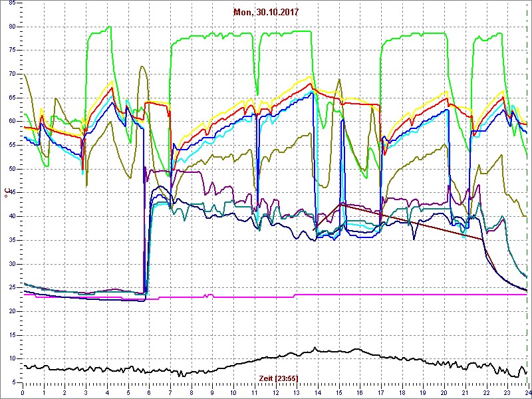Select the 35 value on temperature axis

pyautogui.click(x=13, y=240)
